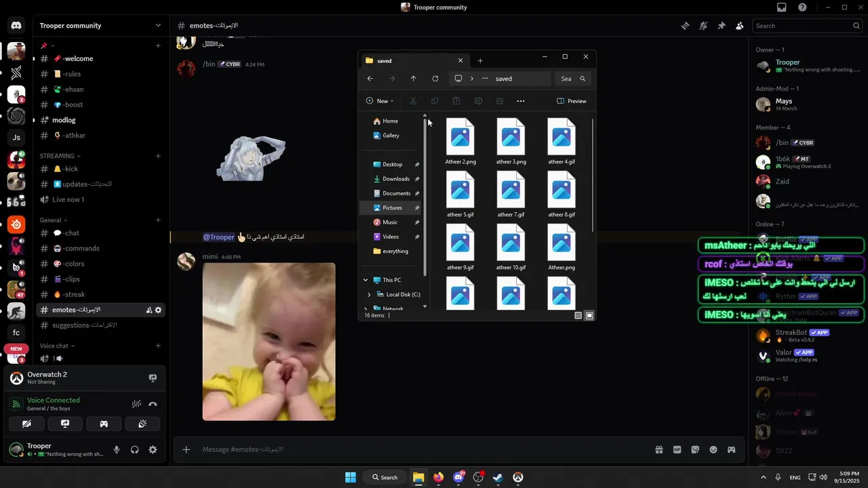Open mimi's laughing baby image
The height and width of the screenshot is (488, 868).
[269, 342]
